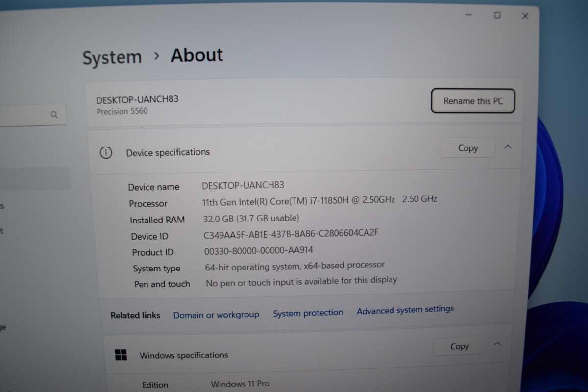Open System protection link
The width and height of the screenshot is (588, 392).
click(x=308, y=313)
